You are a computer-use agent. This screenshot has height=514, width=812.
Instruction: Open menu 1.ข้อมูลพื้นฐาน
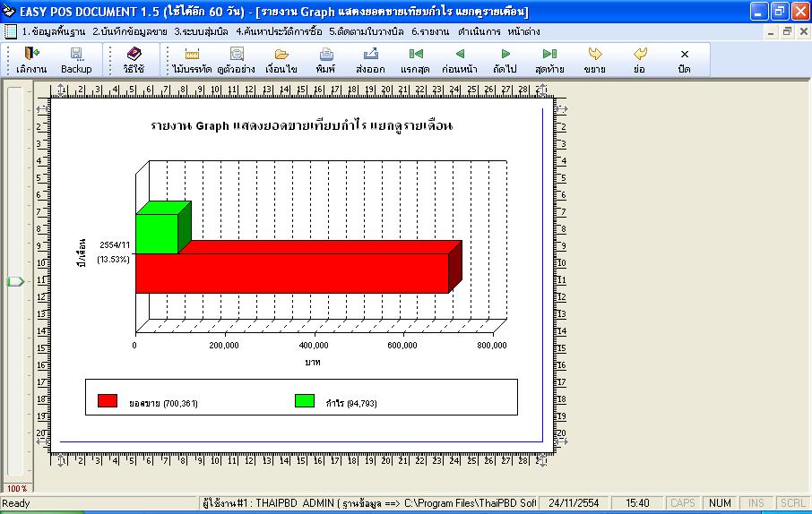click(x=54, y=31)
